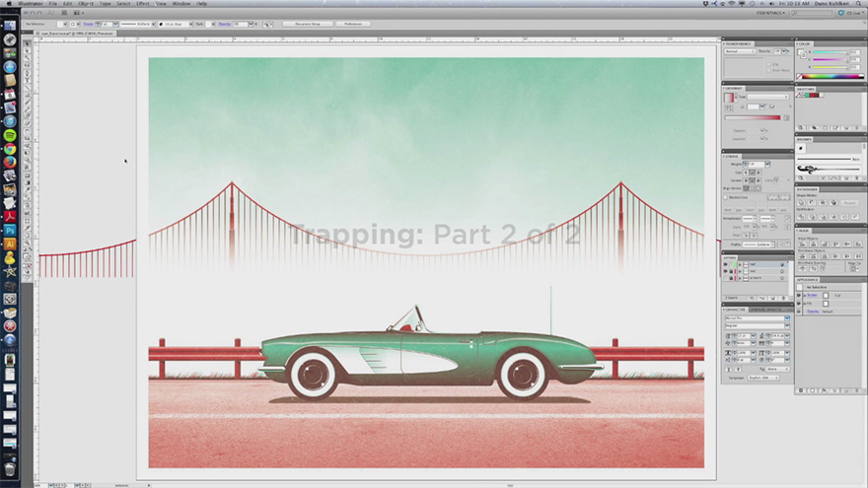Open the Gradient Type dropdown

point(767,97)
